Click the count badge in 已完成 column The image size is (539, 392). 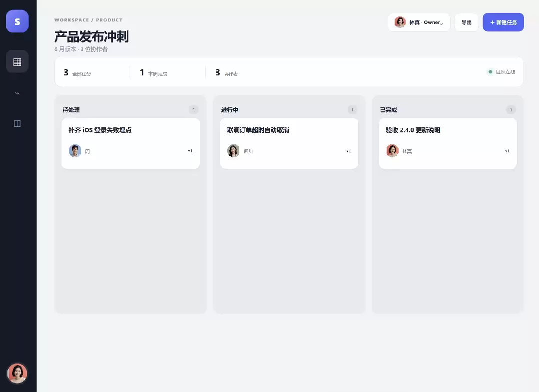511,110
